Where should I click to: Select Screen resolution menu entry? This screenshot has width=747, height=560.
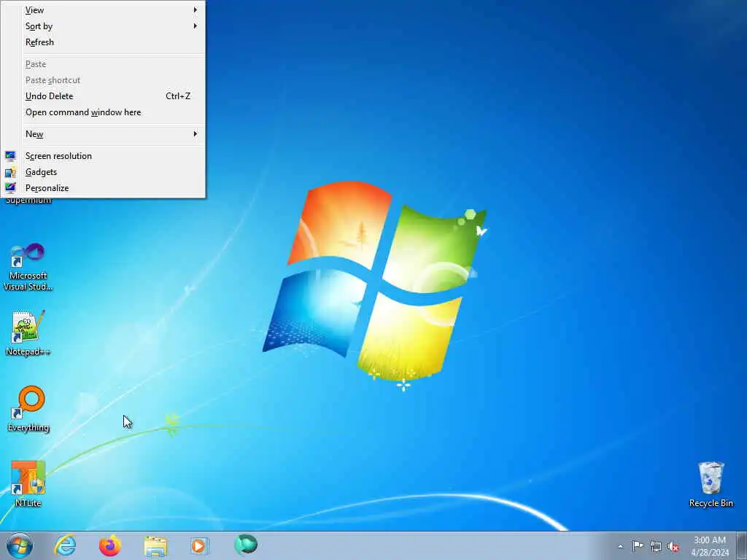pyautogui.click(x=103, y=156)
